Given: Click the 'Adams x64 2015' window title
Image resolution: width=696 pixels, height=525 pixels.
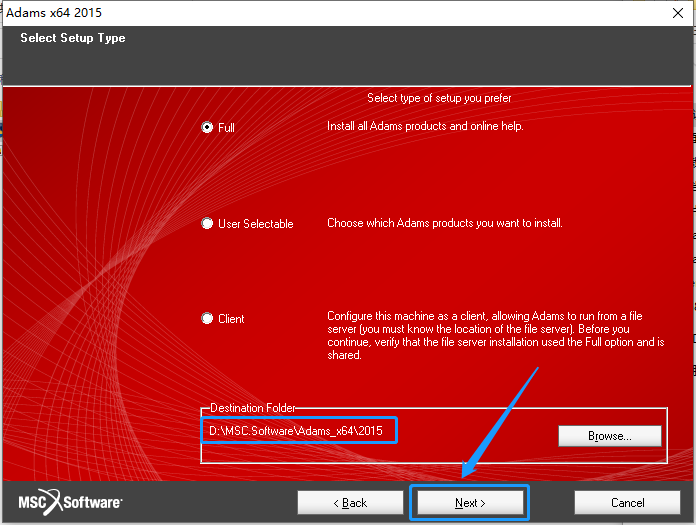Looking at the screenshot, I should 54,12.
